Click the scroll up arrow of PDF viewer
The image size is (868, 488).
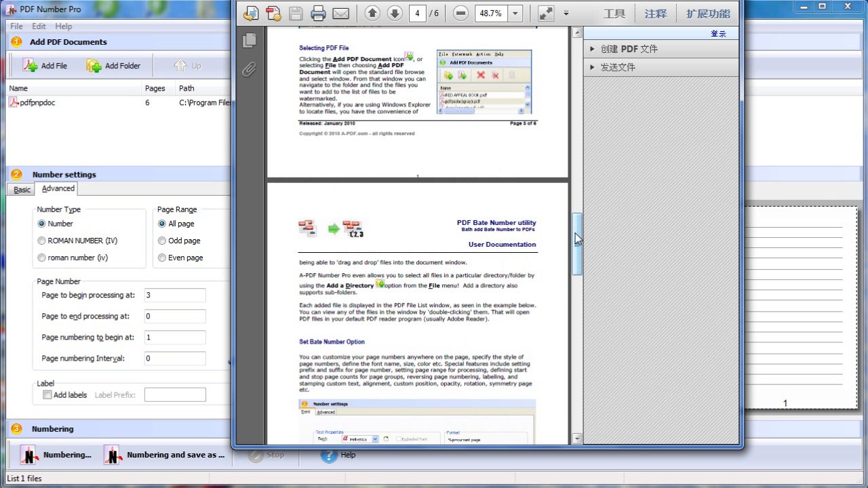(x=577, y=33)
